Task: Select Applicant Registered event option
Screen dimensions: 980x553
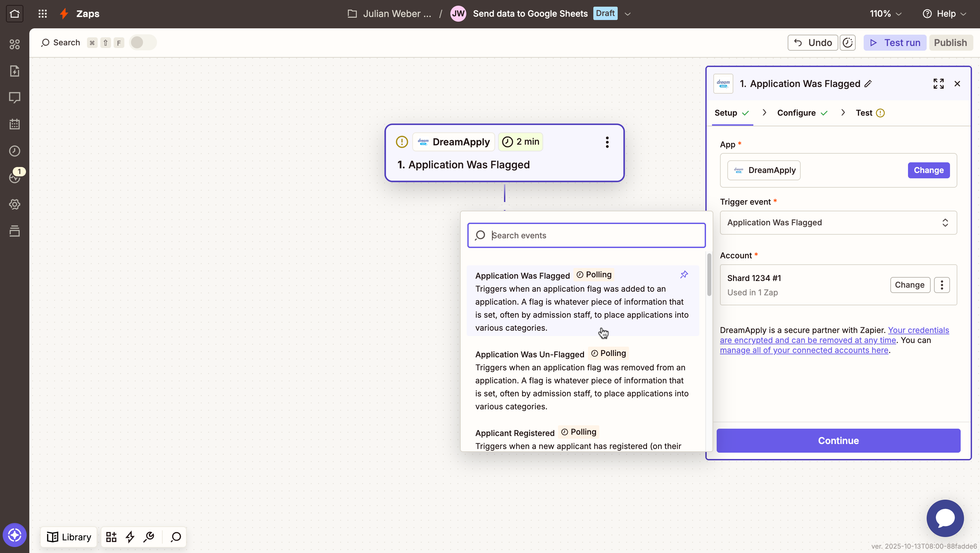Action: coord(583,439)
